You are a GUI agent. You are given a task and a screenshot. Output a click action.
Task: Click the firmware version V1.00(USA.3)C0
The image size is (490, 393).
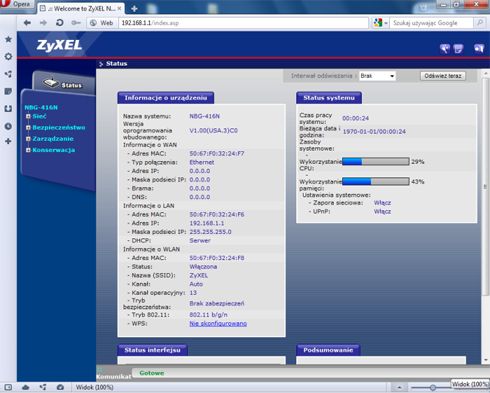(x=214, y=130)
